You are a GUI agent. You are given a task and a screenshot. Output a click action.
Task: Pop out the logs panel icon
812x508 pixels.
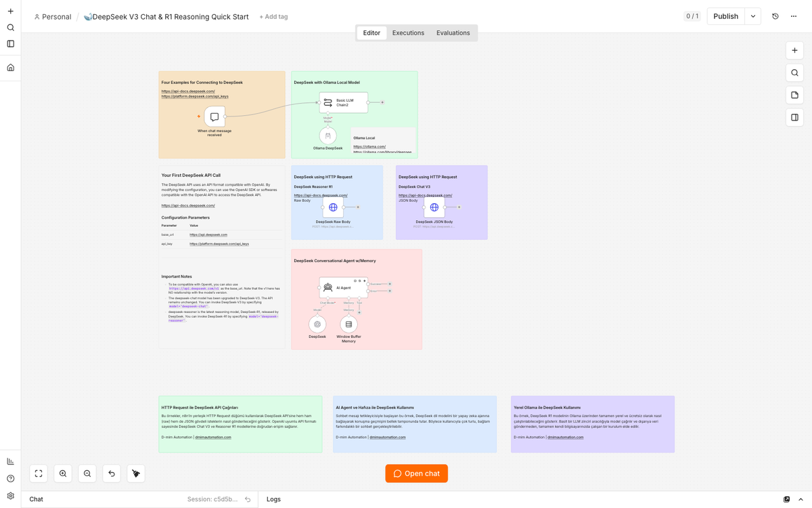(x=786, y=499)
